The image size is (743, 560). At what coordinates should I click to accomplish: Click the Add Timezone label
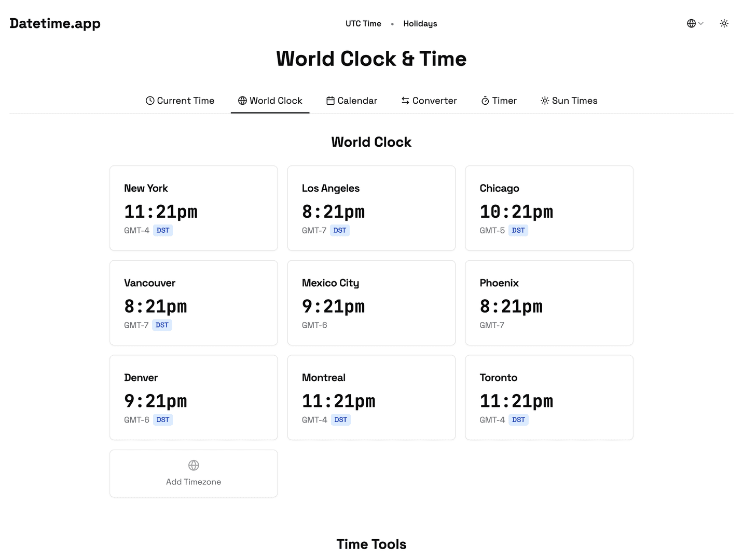(x=194, y=482)
